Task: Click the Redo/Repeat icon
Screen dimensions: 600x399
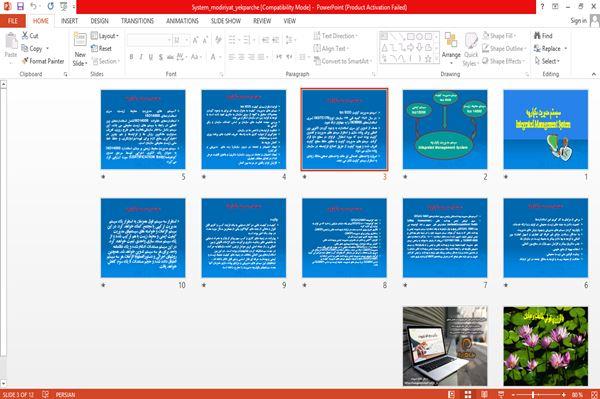Action: point(51,7)
